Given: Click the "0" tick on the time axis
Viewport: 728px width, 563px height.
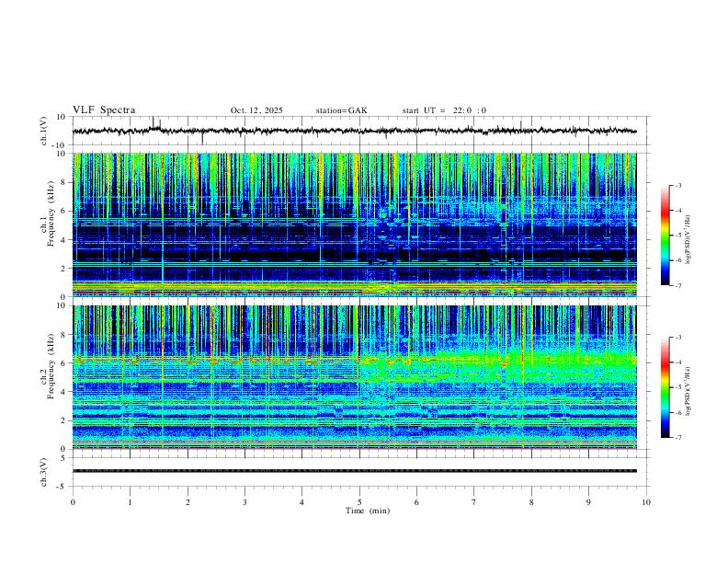Looking at the screenshot, I should [73, 502].
